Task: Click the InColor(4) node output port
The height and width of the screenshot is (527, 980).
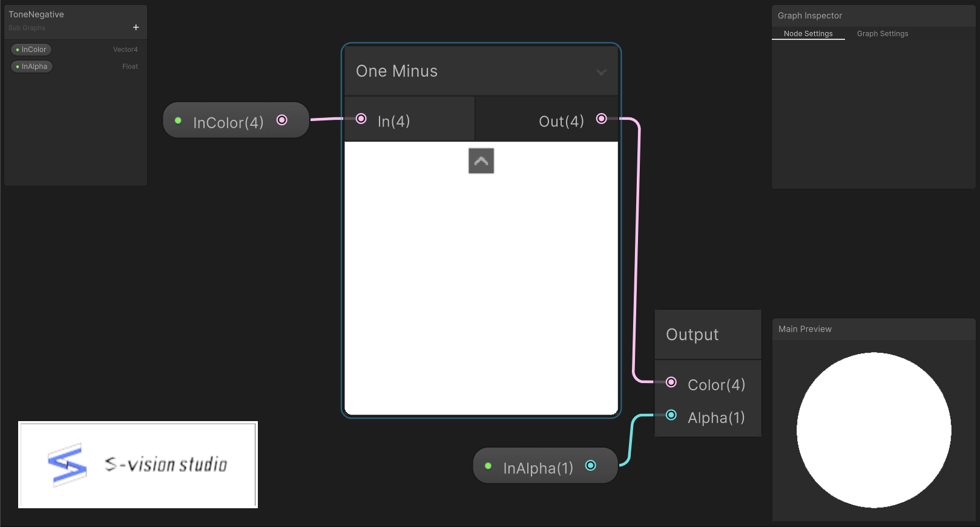Action: coord(282,120)
